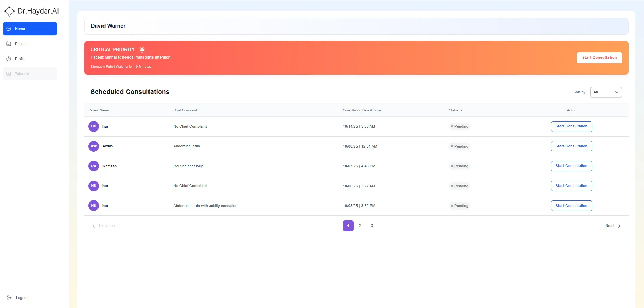The height and width of the screenshot is (308, 644).
Task: Click the patient name Ramzan
Action: (x=110, y=166)
